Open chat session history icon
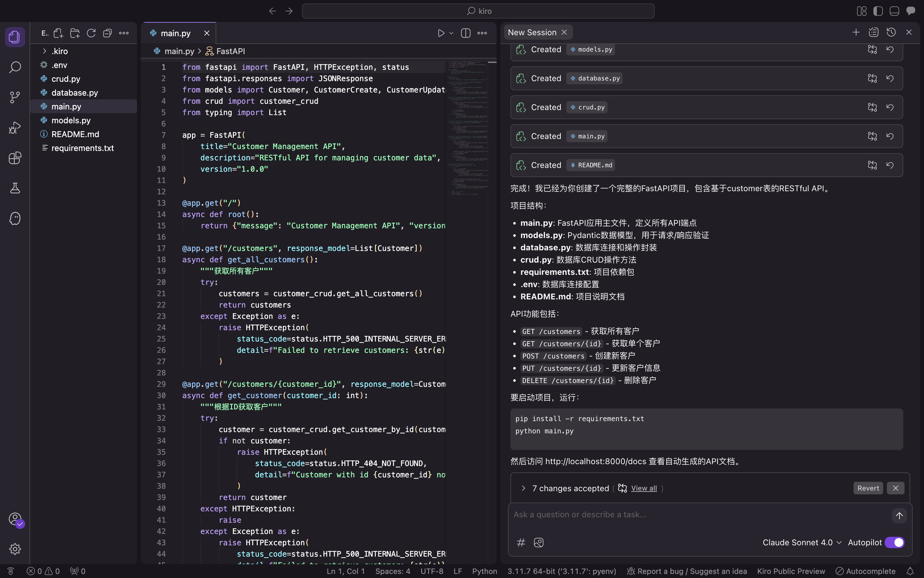This screenshot has height=578, width=924. [891, 32]
